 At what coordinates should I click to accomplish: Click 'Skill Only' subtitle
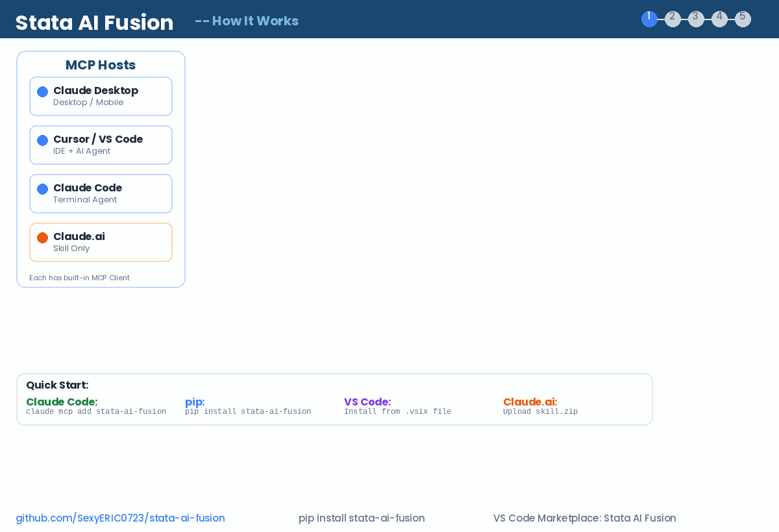coord(71,248)
